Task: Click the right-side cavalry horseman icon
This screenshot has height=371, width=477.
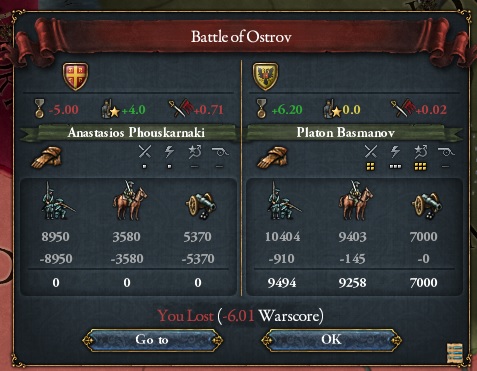Action: [356, 200]
